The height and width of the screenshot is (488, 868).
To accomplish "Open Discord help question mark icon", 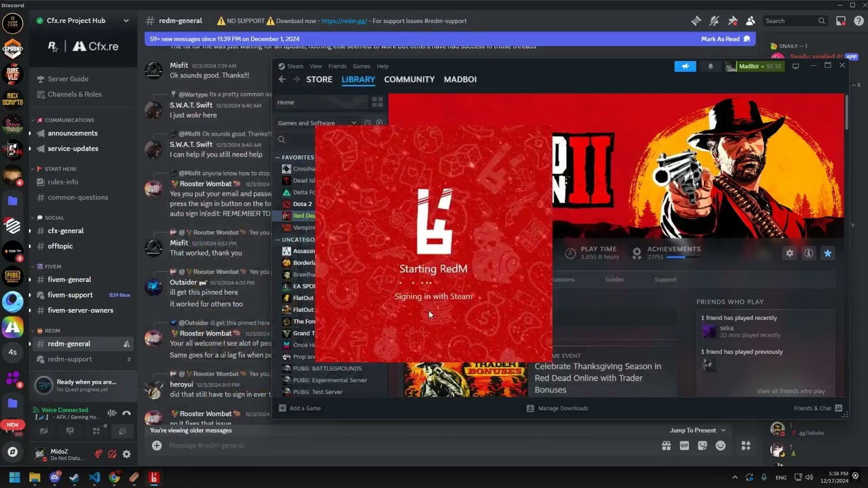I will coord(859,21).
